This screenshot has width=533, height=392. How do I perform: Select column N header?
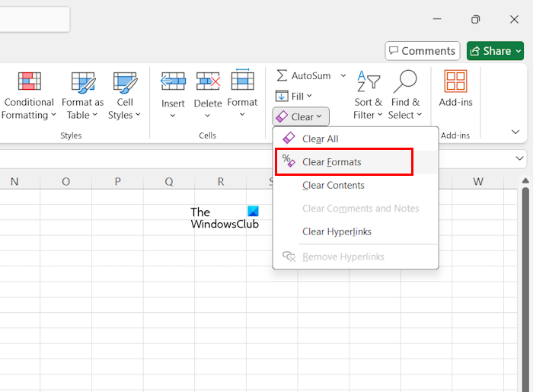14,181
